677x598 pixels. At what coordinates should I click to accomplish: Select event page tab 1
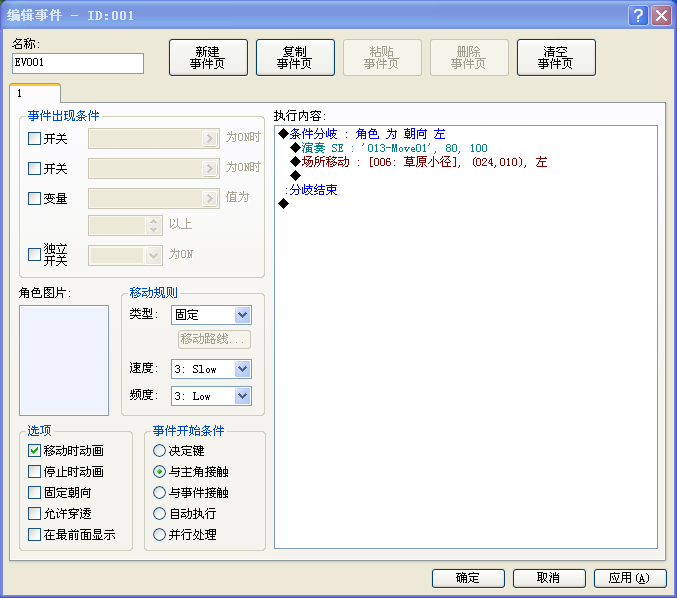pyautogui.click(x=35, y=93)
